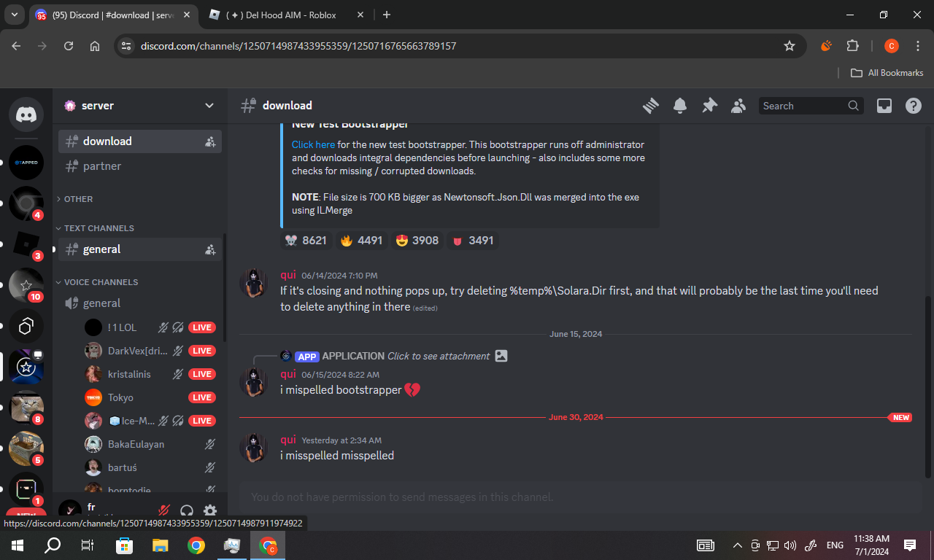Open Discord Help question mark icon

pos(914,106)
